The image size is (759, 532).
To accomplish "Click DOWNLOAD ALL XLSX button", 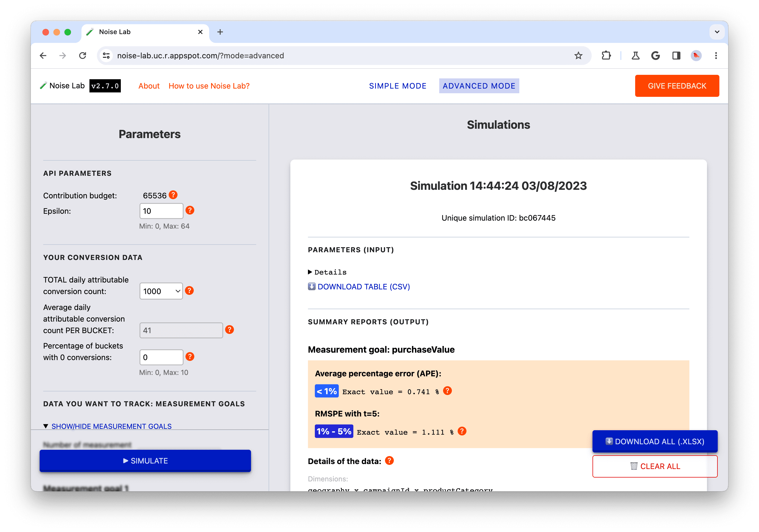I will click(x=655, y=441).
